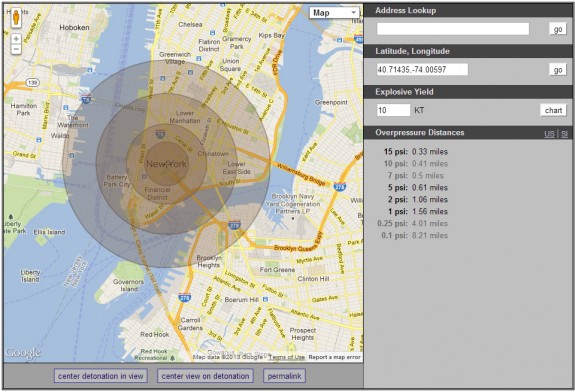Zoom out the map with minus button
The image size is (575, 392).
coord(16,49)
